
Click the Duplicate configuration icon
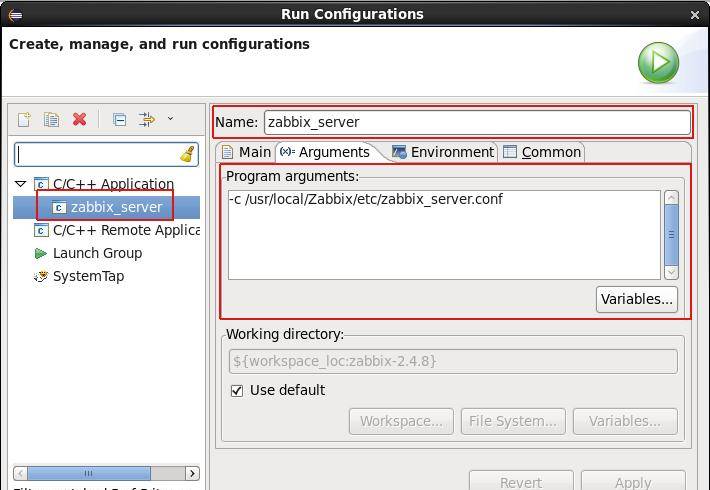pyautogui.click(x=51, y=119)
